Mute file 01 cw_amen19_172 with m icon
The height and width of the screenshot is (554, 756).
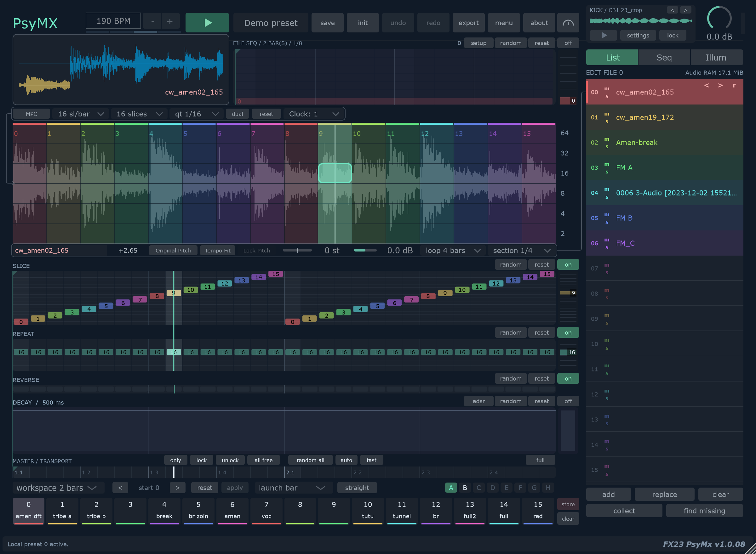(607, 114)
